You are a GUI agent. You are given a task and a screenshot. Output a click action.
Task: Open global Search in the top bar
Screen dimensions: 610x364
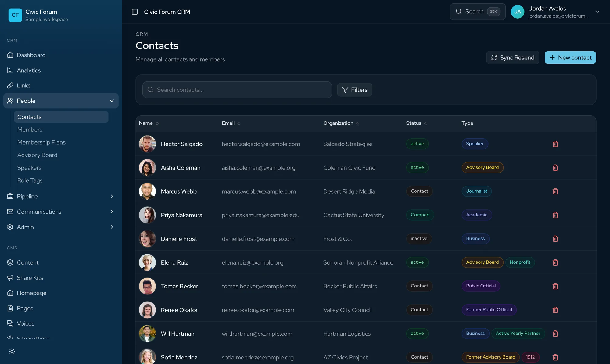point(478,12)
